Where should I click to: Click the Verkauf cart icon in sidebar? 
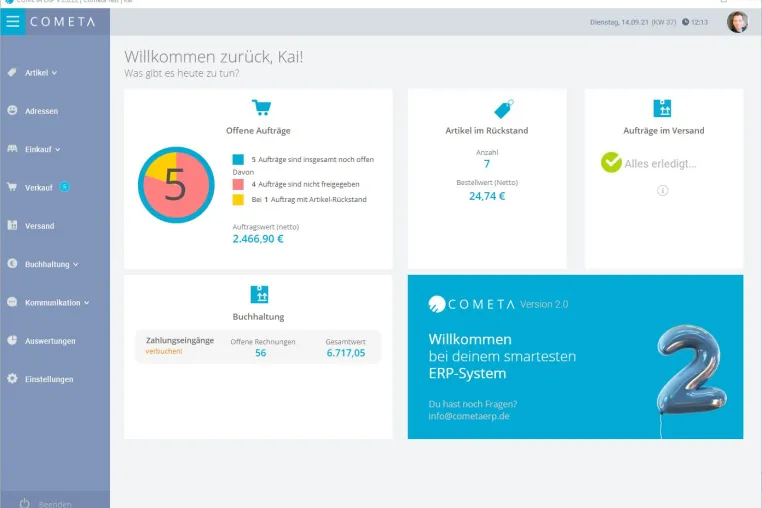[12, 187]
